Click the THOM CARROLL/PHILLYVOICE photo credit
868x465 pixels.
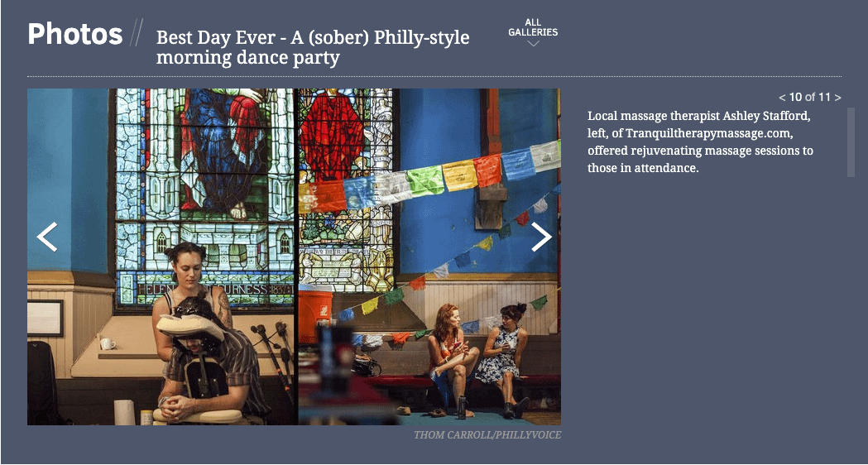point(487,435)
